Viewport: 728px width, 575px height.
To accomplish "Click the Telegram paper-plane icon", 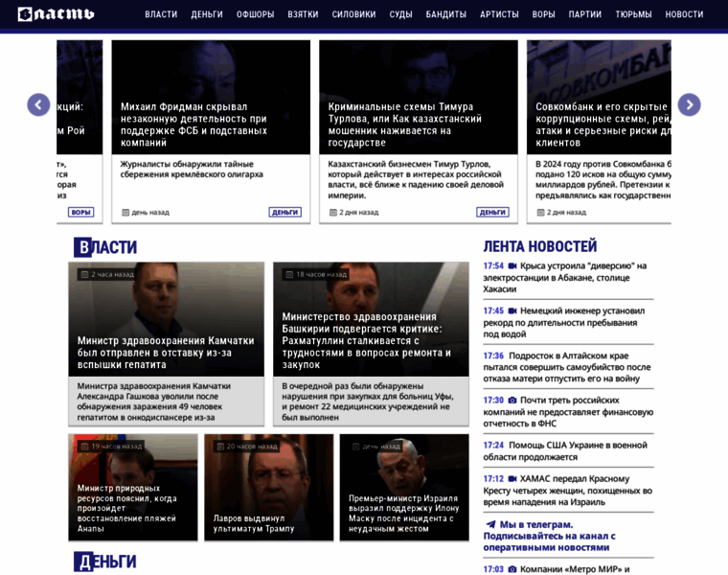I will [490, 524].
